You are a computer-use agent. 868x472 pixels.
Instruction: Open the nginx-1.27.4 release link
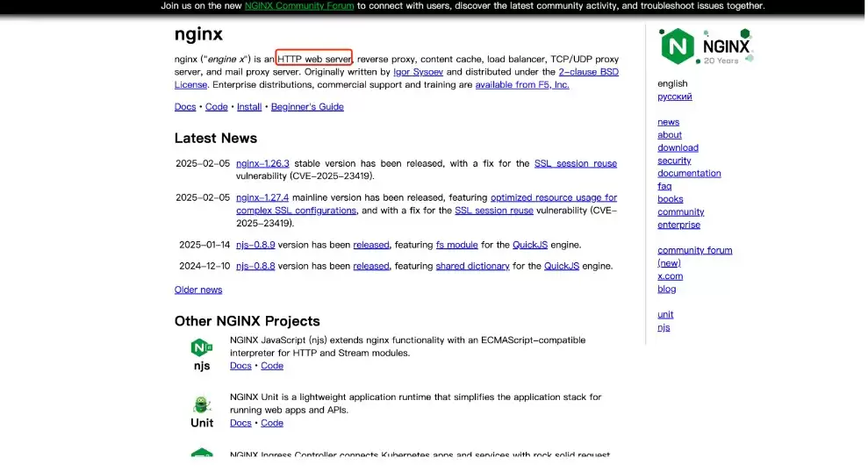tap(262, 197)
